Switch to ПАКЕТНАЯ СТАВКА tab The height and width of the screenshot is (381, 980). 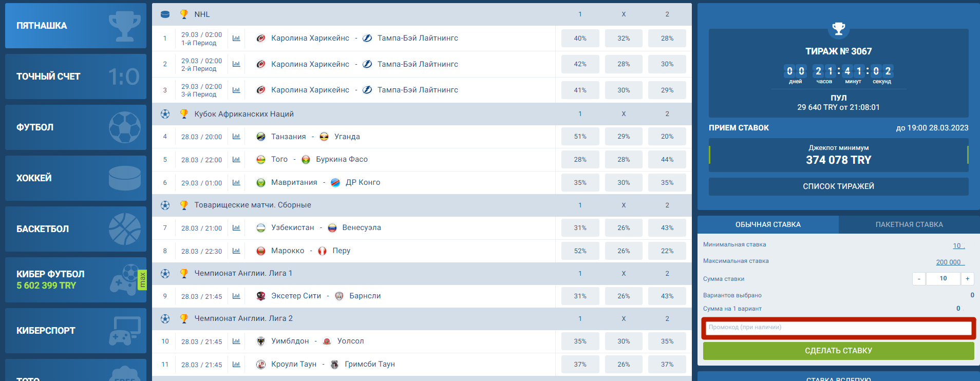point(909,224)
